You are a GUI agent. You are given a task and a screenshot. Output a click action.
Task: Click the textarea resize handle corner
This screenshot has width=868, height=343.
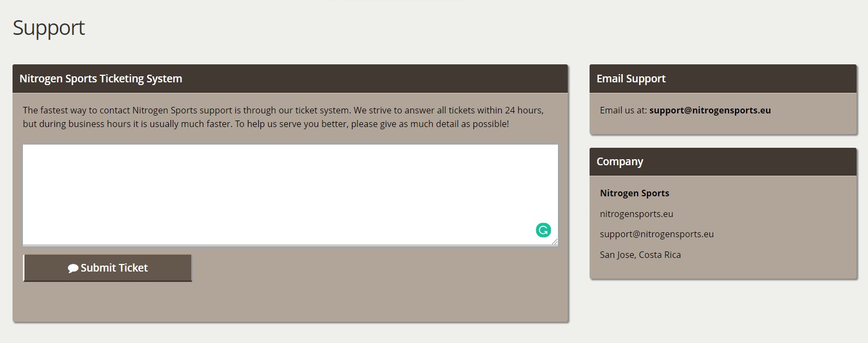(x=554, y=242)
